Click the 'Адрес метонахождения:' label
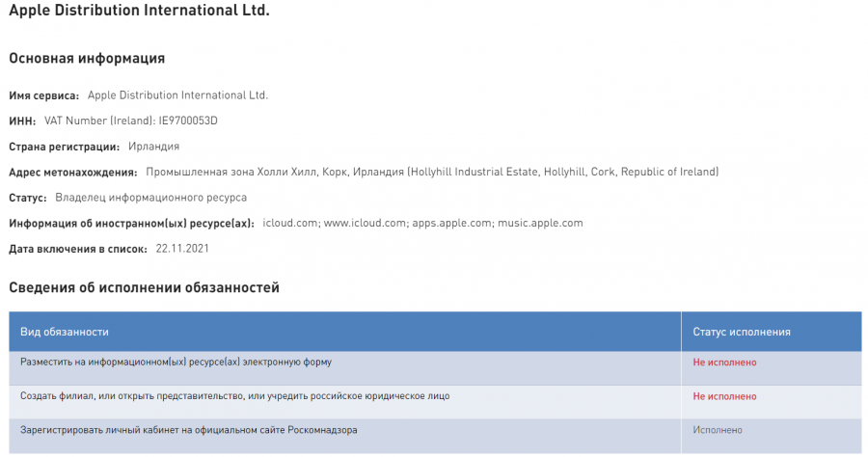 pyautogui.click(x=73, y=172)
